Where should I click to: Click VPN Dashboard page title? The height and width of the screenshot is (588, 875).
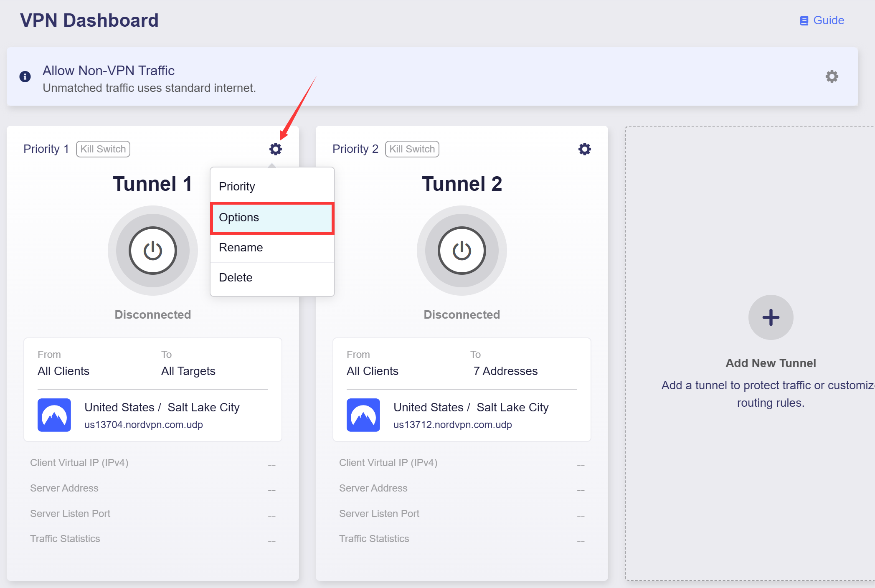tap(89, 20)
